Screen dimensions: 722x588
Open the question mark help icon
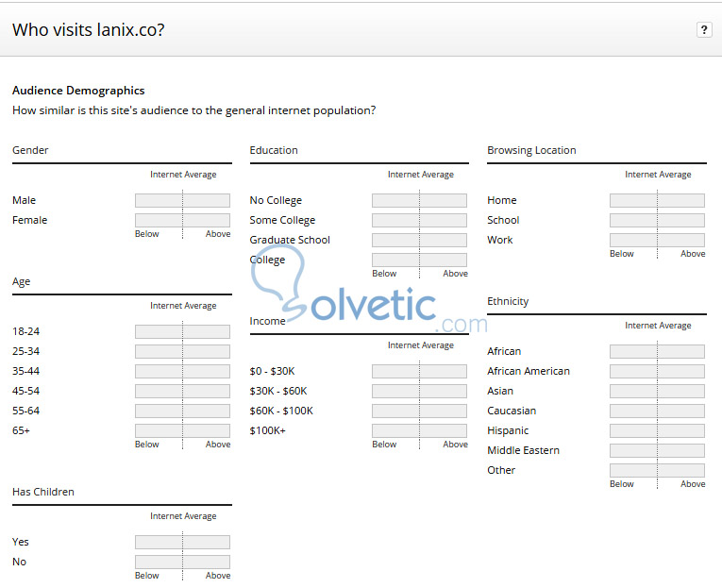tap(703, 30)
